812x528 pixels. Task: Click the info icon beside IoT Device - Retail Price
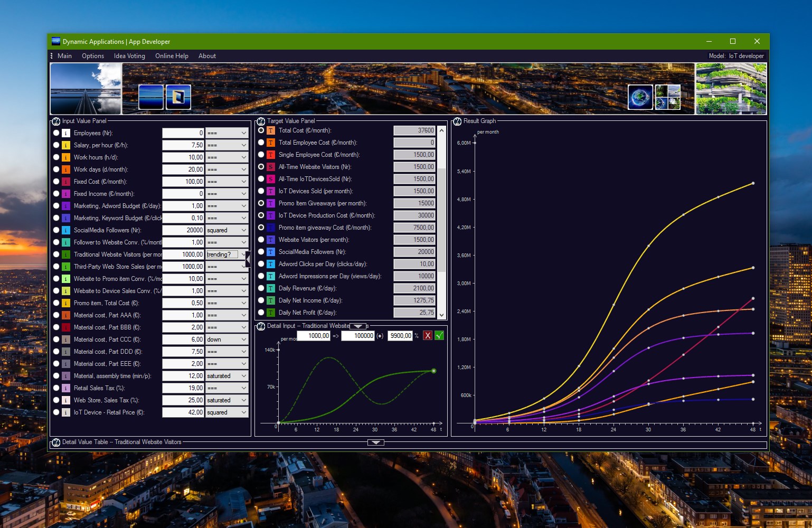point(66,412)
